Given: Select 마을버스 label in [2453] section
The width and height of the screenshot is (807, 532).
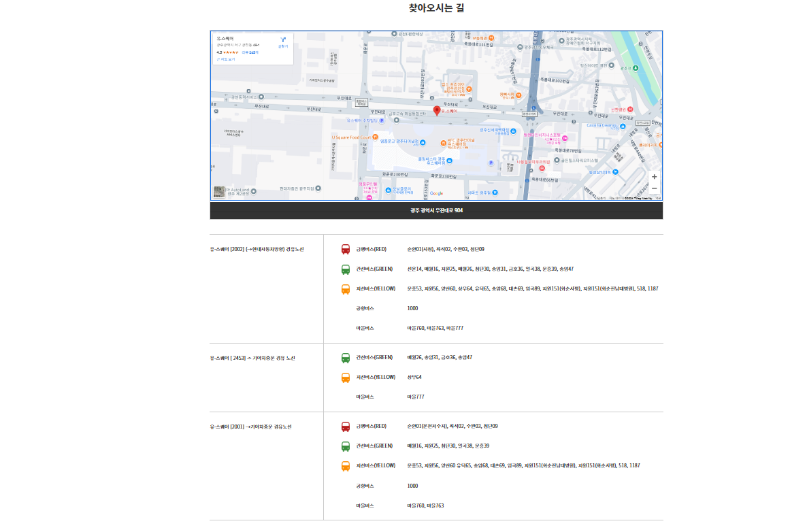Looking at the screenshot, I should (365, 397).
